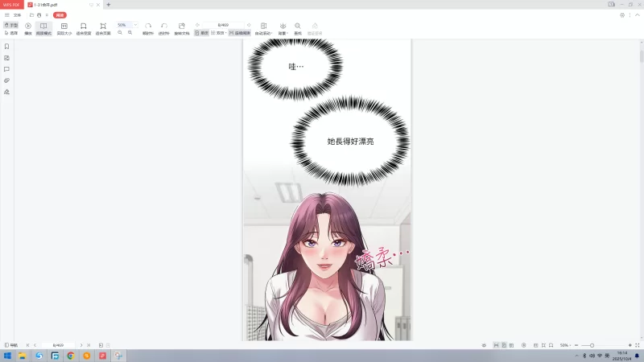Enable single page layout (单页)

(202, 33)
